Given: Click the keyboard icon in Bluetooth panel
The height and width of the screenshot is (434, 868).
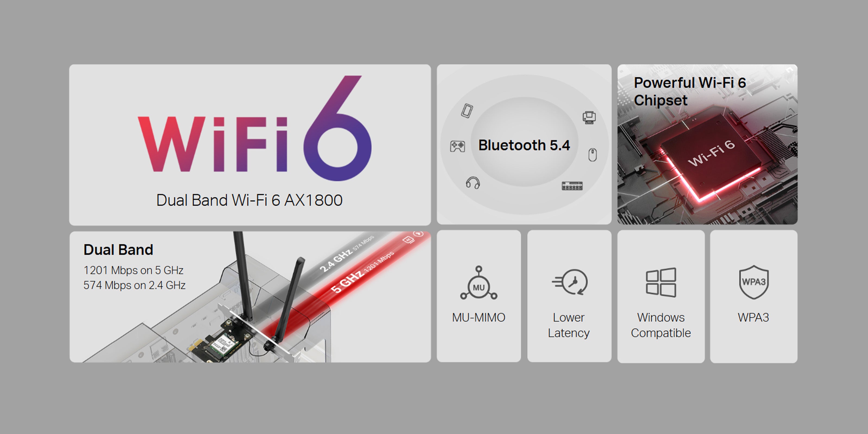Looking at the screenshot, I should pyautogui.click(x=572, y=186).
